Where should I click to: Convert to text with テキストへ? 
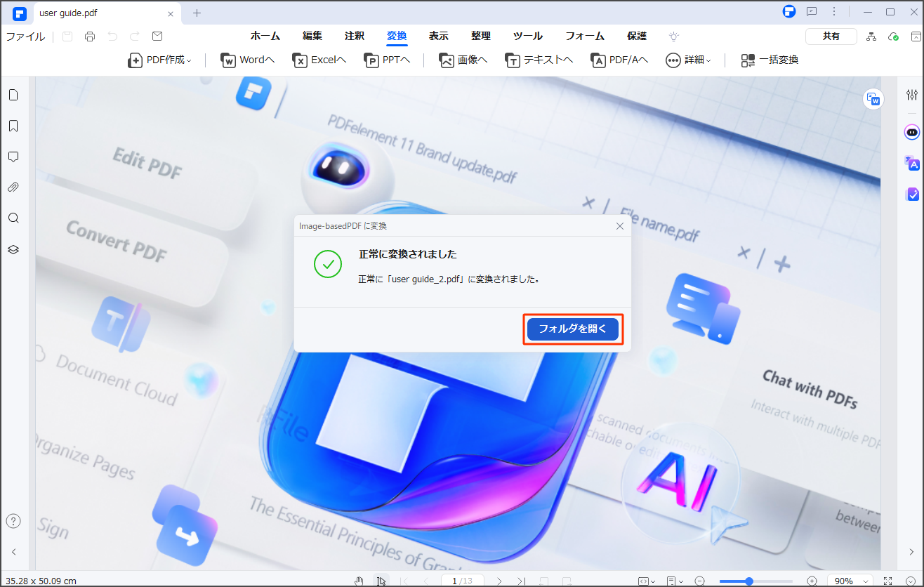[539, 60]
